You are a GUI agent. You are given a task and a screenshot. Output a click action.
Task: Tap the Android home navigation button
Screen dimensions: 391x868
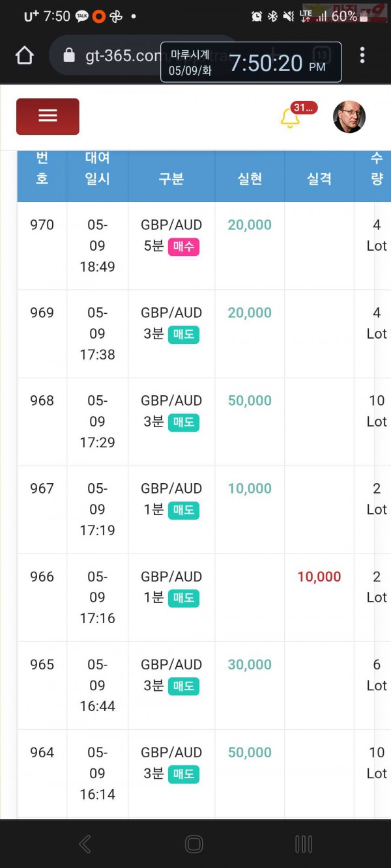(x=194, y=844)
